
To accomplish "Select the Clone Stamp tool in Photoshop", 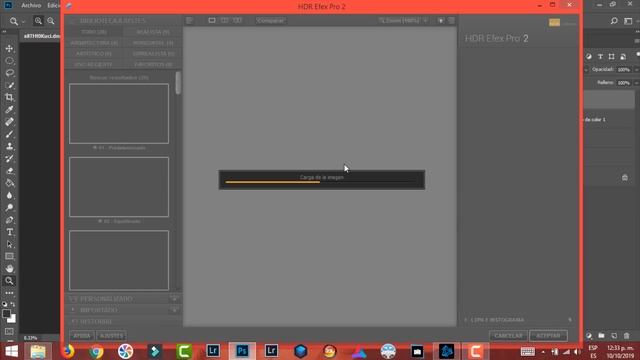I will pyautogui.click(x=9, y=147).
